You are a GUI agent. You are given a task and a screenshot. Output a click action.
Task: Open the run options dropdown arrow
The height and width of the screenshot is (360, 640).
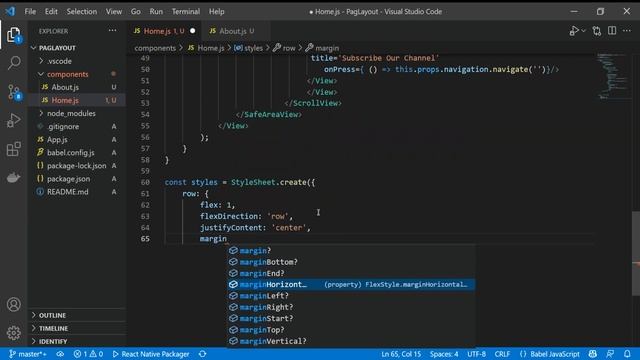click(584, 31)
